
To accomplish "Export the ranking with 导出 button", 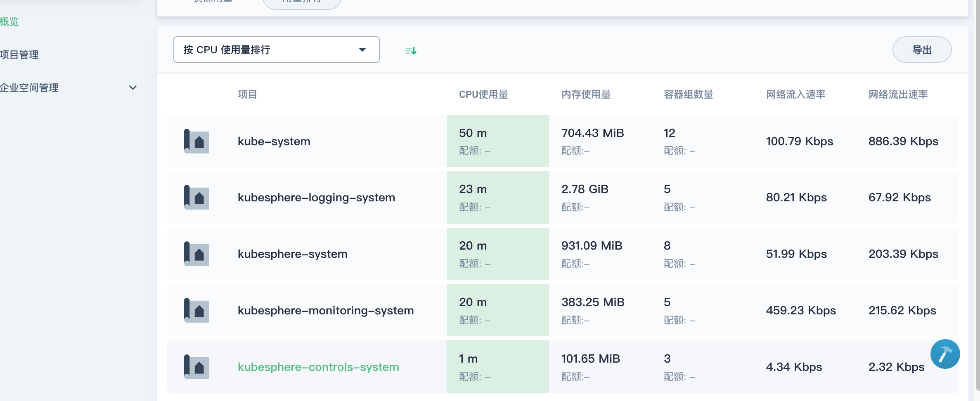I will pos(922,50).
